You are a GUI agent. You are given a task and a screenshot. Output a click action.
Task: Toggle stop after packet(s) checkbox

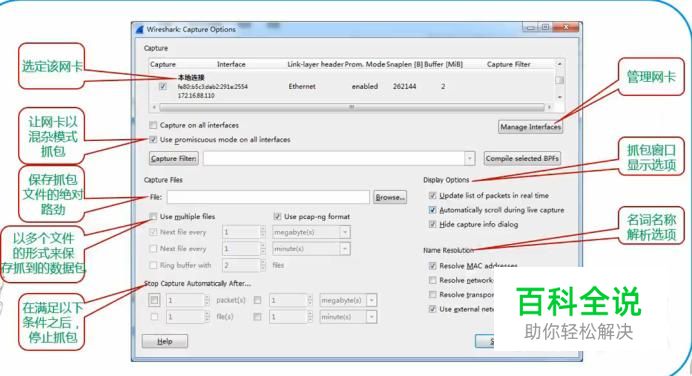[154, 301]
